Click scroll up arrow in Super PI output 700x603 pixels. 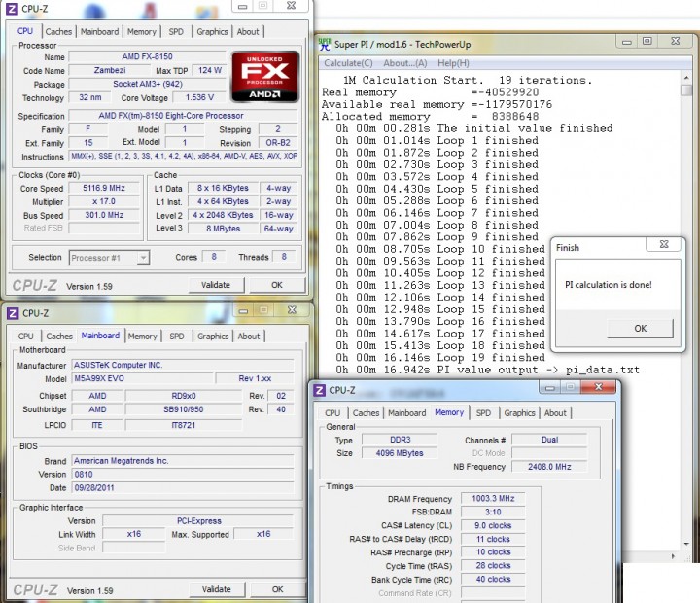coord(686,78)
